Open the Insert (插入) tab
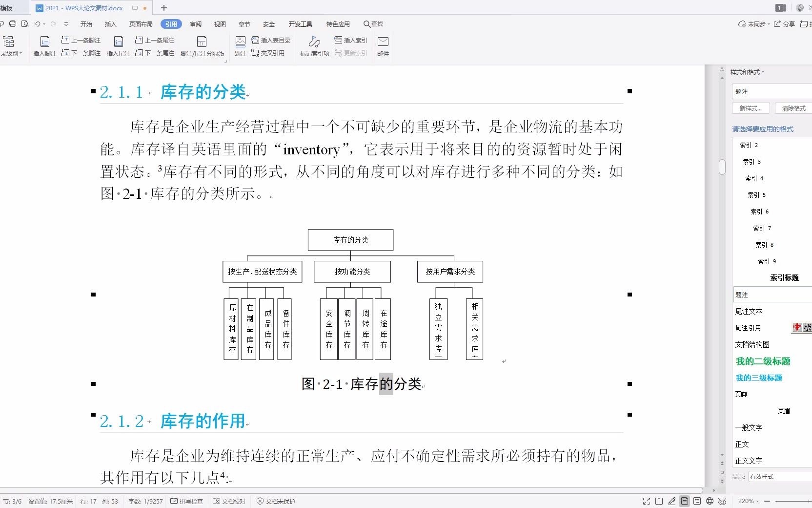 coord(111,24)
